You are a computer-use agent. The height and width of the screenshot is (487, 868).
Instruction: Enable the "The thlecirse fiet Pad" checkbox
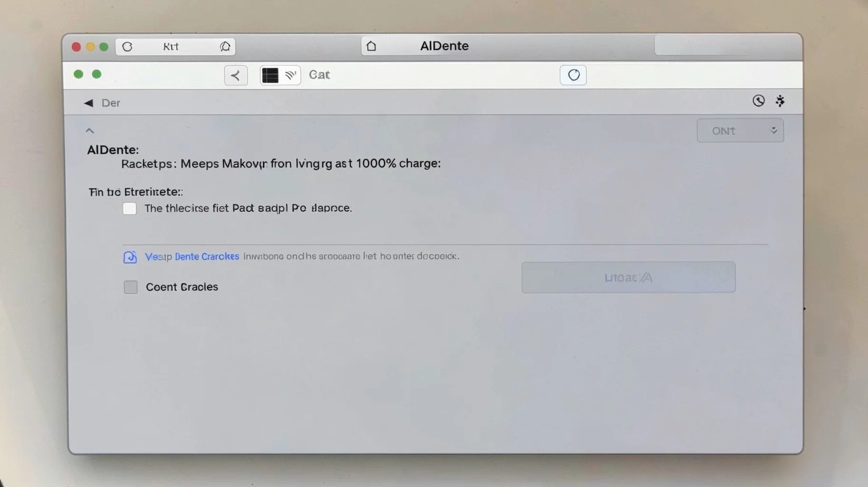[x=129, y=208]
